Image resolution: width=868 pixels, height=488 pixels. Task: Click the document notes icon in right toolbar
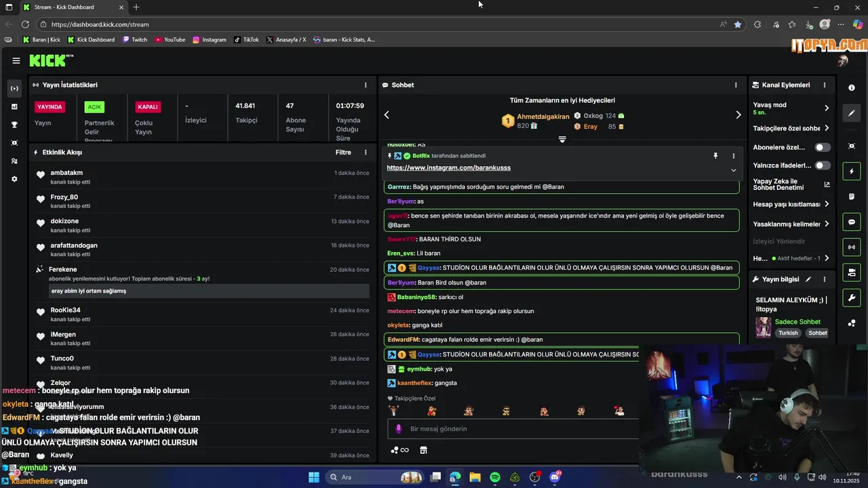(x=852, y=197)
